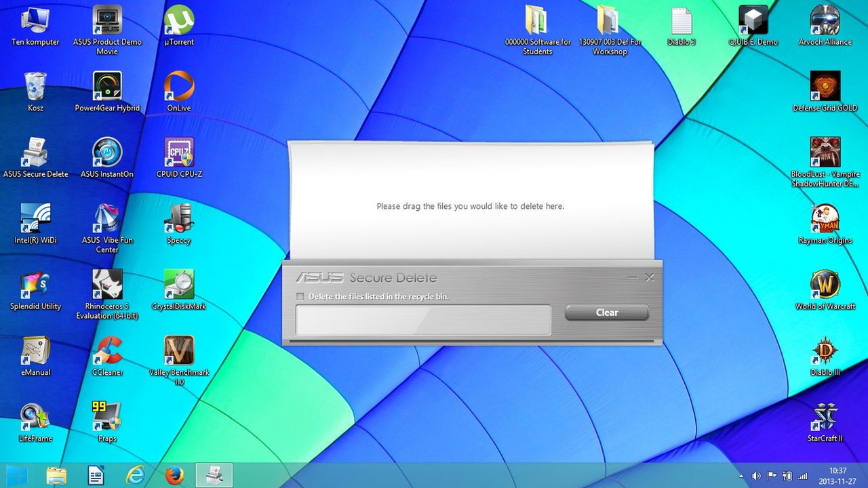Open BloodLust Vampire ShadowHunter shortcut
Screen dimensions: 868x488
pyautogui.click(x=825, y=163)
